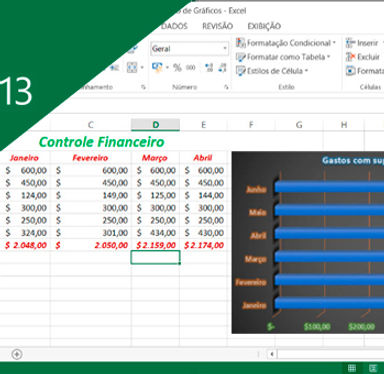384x374 pixels.
Task: Click the Merge and Center icon
Action: (132, 68)
